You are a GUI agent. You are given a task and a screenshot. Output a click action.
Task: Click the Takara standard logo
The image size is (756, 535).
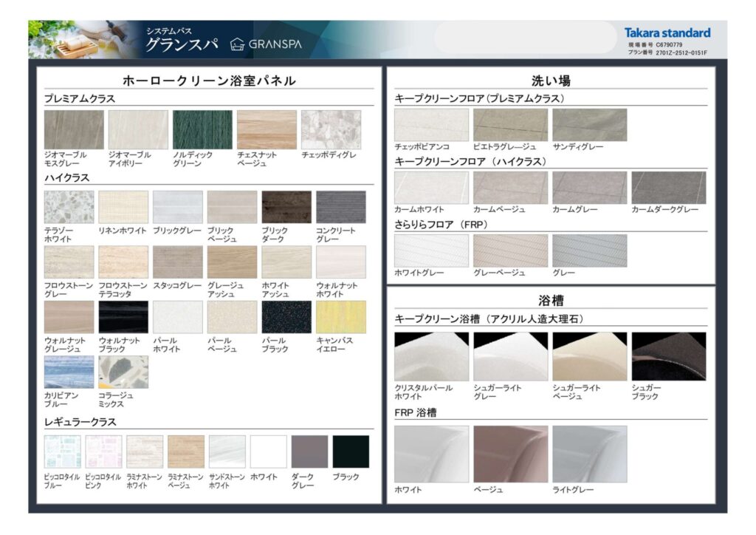pyautogui.click(x=667, y=33)
